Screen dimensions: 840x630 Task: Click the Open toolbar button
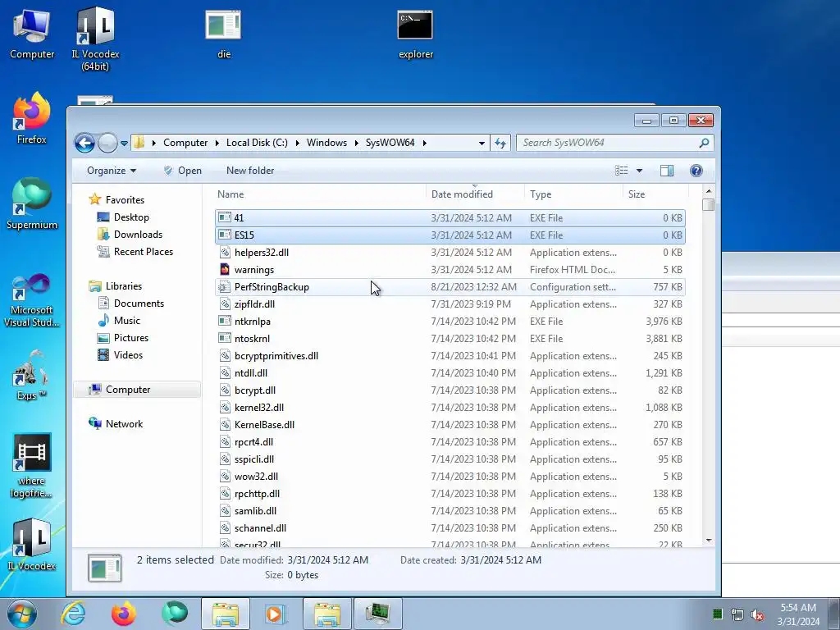point(183,171)
